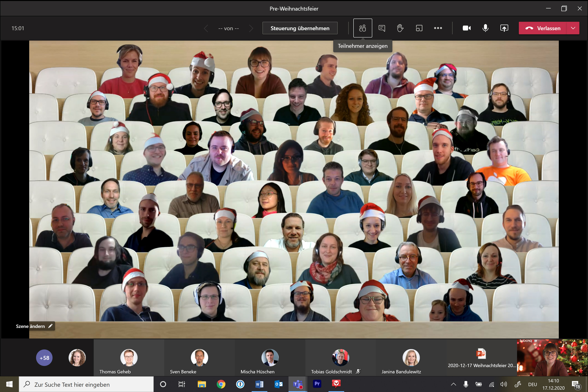Switch to Word in taskbar
The width and height of the screenshot is (588, 392).
259,384
